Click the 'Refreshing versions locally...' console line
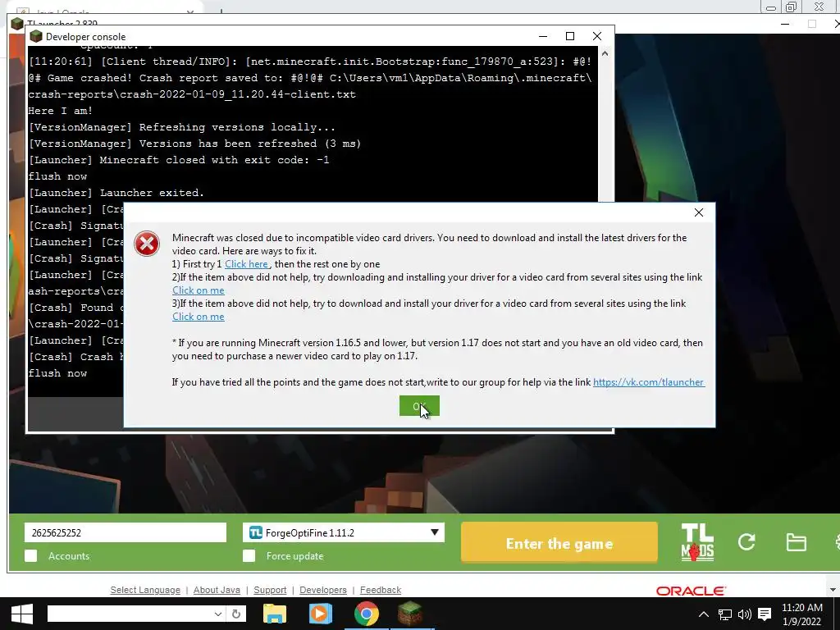Viewport: 840px width, 630px height. click(x=181, y=127)
